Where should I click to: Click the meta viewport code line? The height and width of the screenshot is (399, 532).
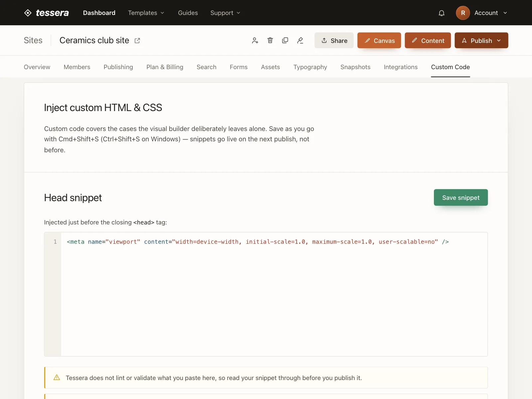click(258, 242)
